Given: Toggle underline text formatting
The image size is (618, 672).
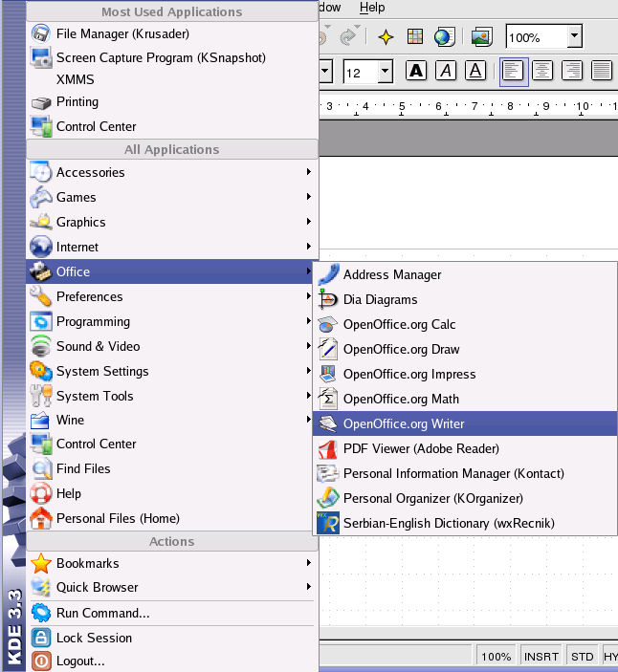Looking at the screenshot, I should (x=475, y=71).
